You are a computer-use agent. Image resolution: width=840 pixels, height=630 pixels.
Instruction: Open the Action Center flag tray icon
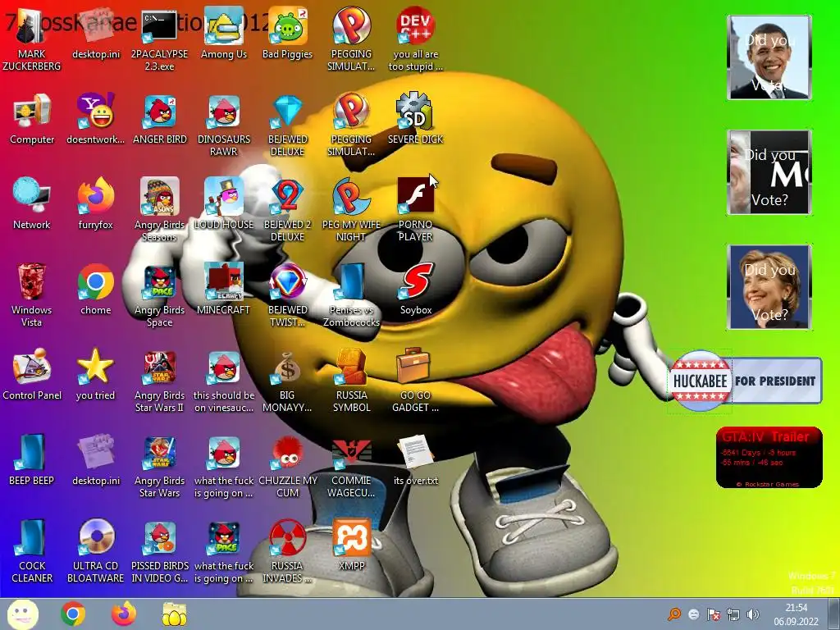(714, 614)
